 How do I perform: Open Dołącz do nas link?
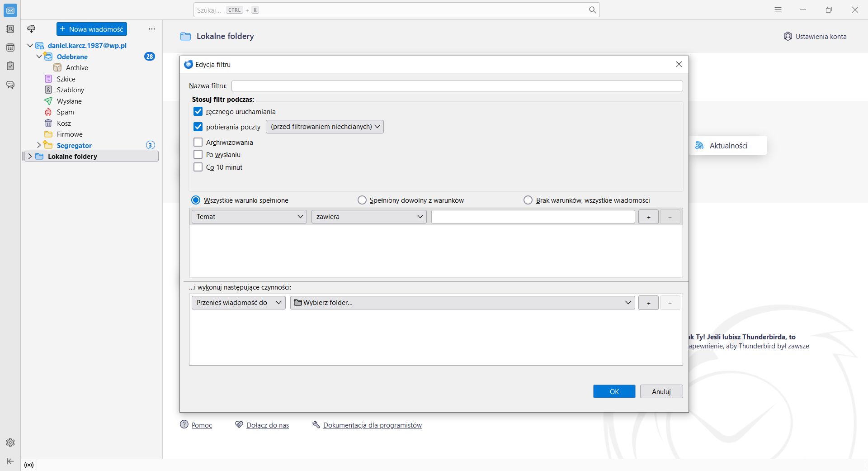tap(268, 425)
